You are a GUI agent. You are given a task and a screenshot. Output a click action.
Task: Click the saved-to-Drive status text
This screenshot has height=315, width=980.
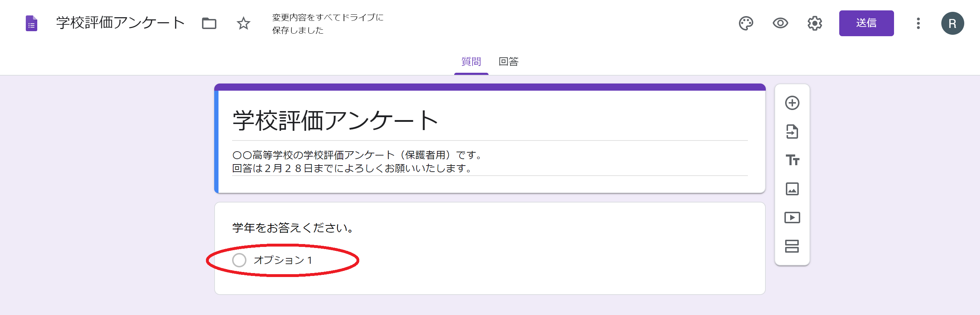tap(327, 24)
